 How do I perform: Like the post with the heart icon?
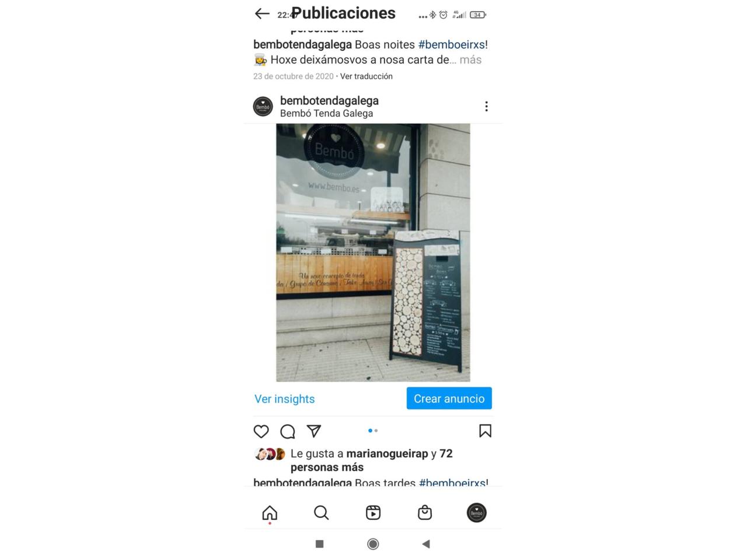[261, 431]
